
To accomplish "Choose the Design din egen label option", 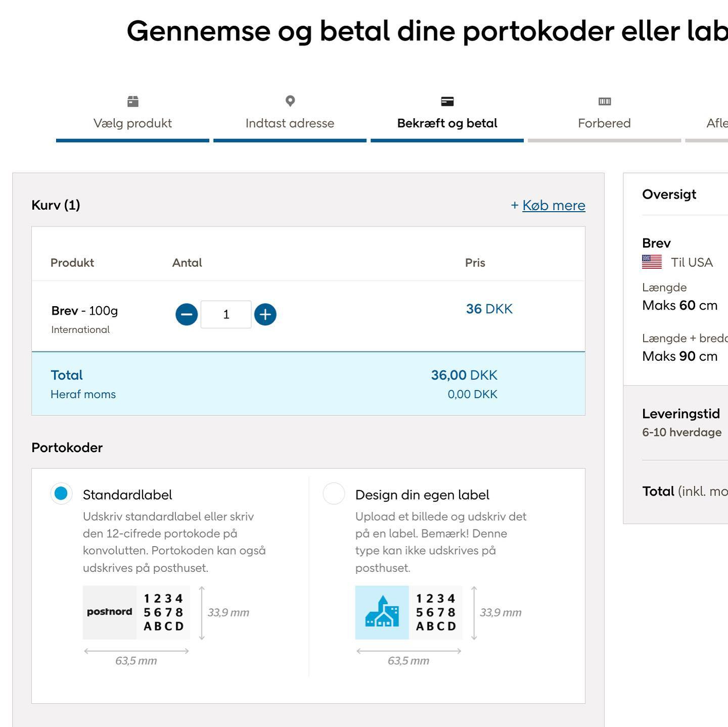I will point(334,495).
